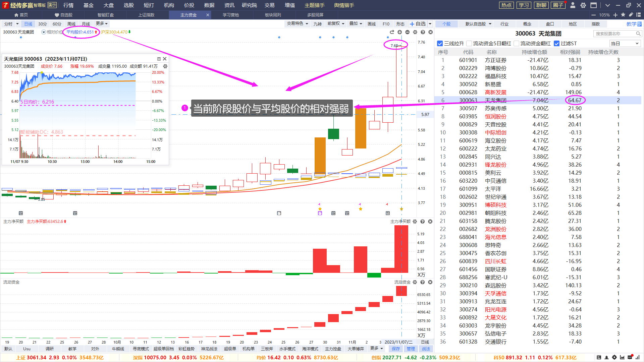The width and height of the screenshot is (644, 362).
Task: Click the line chart icon in status bar
Action: (x=622, y=357)
